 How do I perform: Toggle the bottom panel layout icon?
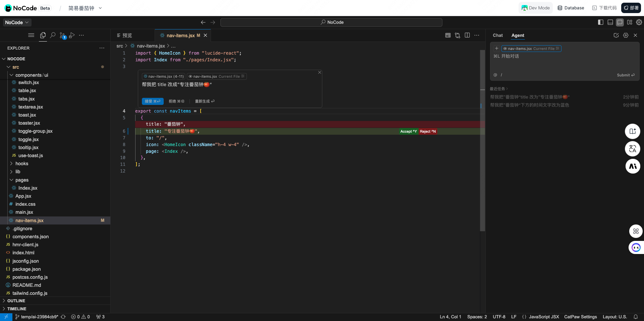click(610, 22)
